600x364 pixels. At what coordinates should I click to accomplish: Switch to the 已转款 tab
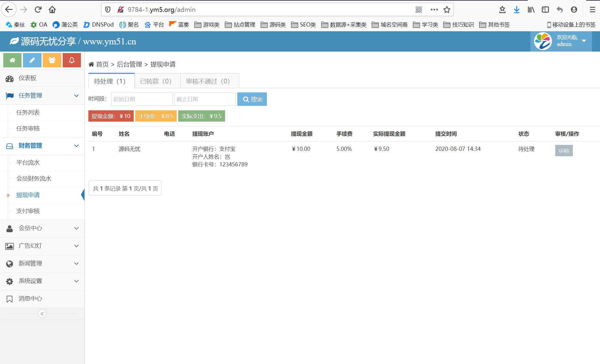[156, 81]
